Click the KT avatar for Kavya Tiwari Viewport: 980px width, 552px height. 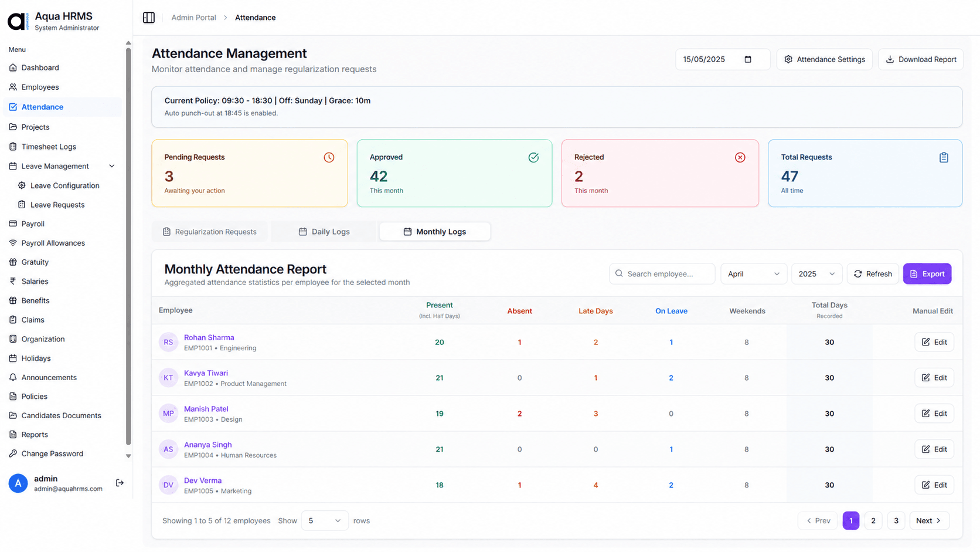168,378
